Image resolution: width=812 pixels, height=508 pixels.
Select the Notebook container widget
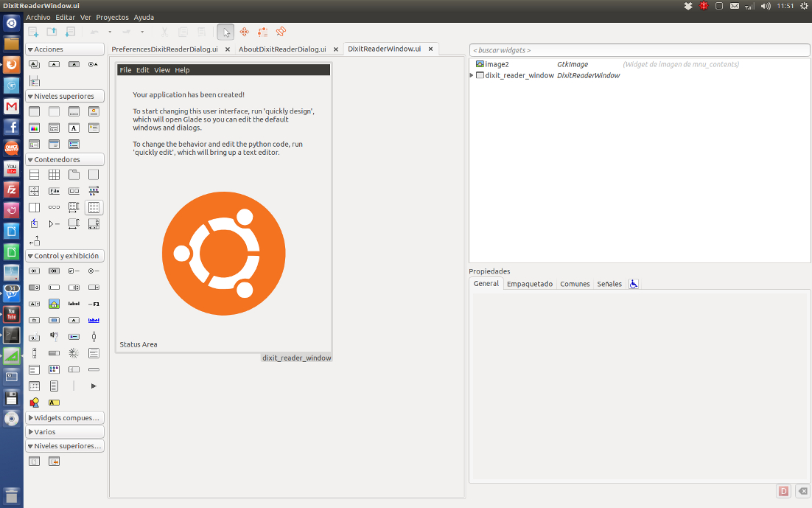(74, 175)
